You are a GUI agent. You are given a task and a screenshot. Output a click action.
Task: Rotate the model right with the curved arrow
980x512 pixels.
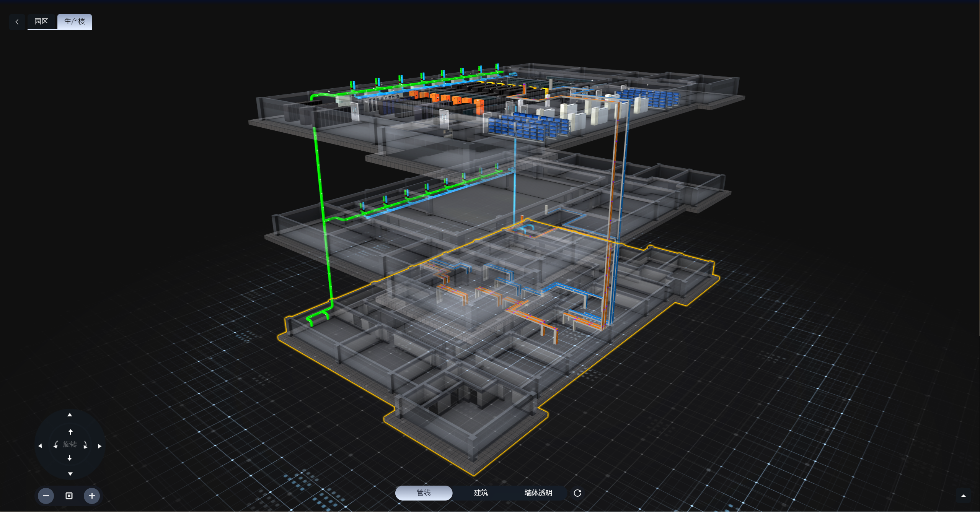coord(86,445)
